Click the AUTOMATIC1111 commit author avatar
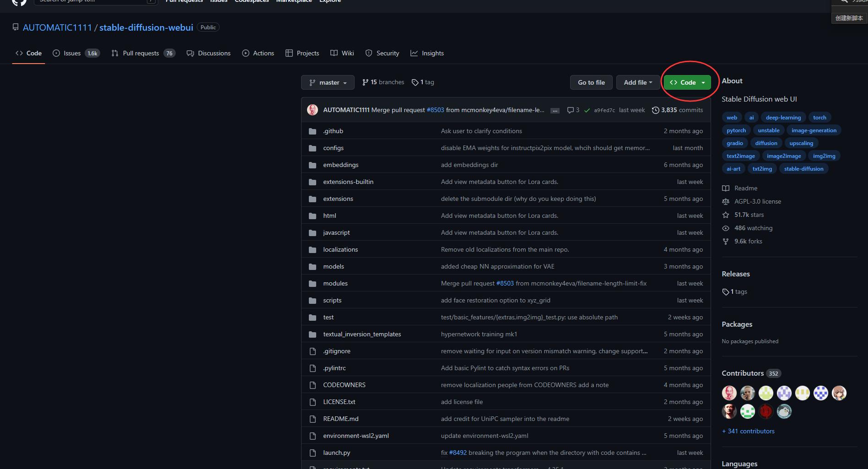This screenshot has height=469, width=868. pos(313,110)
